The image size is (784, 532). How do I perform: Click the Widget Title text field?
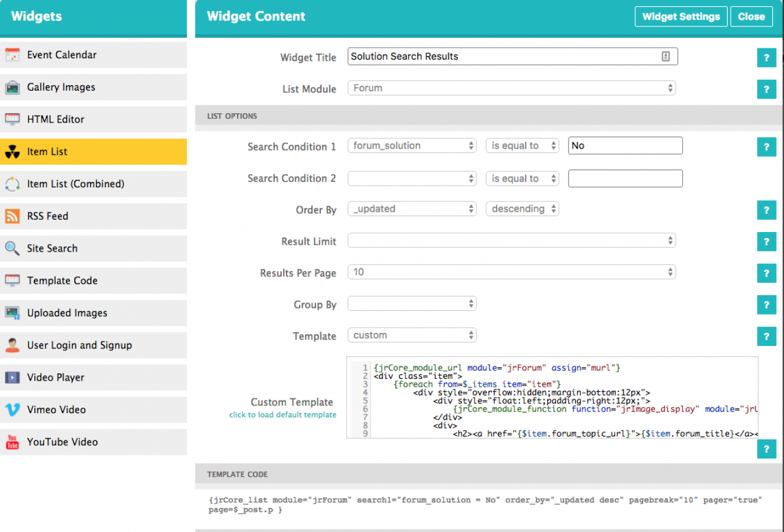pos(502,56)
